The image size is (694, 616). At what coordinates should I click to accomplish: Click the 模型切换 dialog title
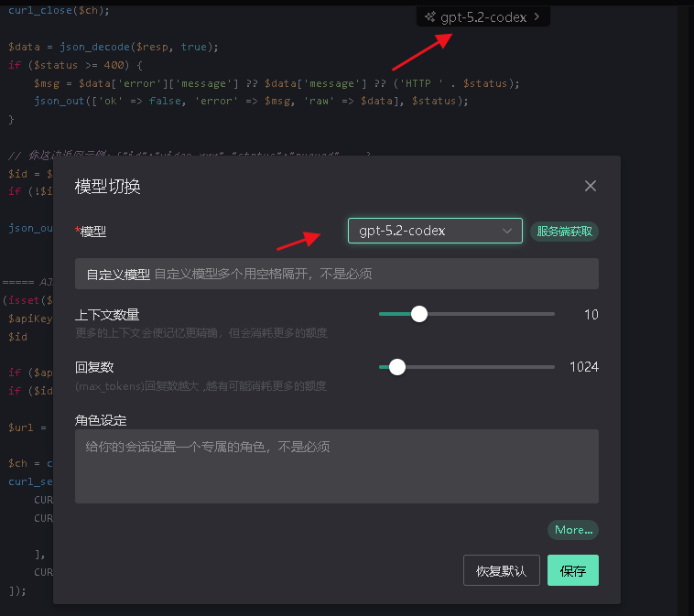pyautogui.click(x=107, y=187)
